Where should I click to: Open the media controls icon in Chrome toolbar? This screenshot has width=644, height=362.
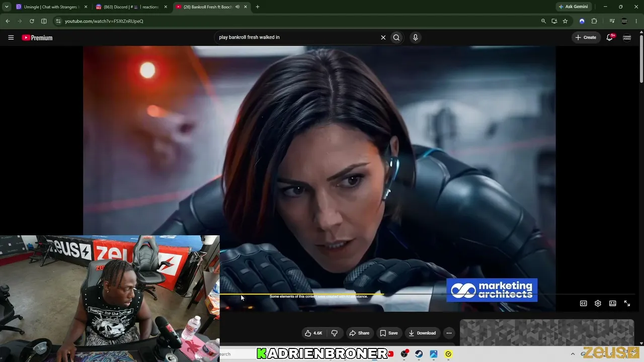612,21
